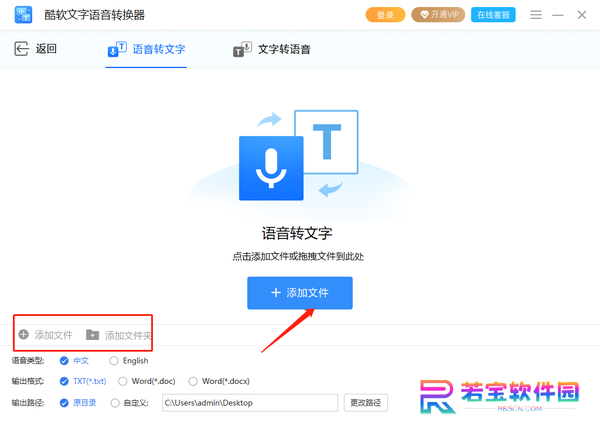The image size is (600, 422).
Task: Choose Word(*.docx) output format
Action: pos(219,381)
